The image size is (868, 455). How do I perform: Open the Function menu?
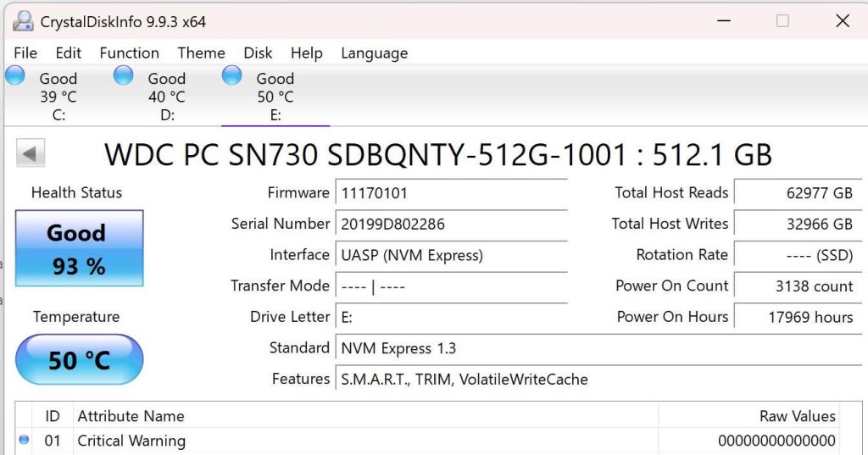point(129,53)
